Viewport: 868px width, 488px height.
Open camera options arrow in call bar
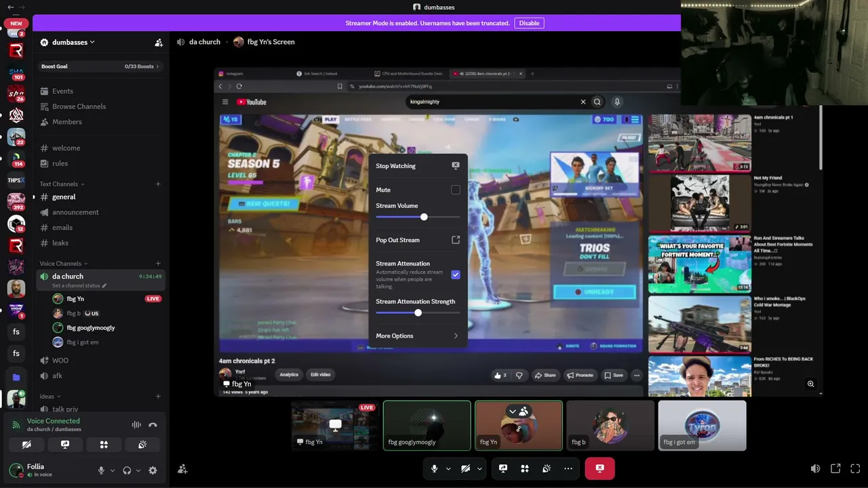479,468
